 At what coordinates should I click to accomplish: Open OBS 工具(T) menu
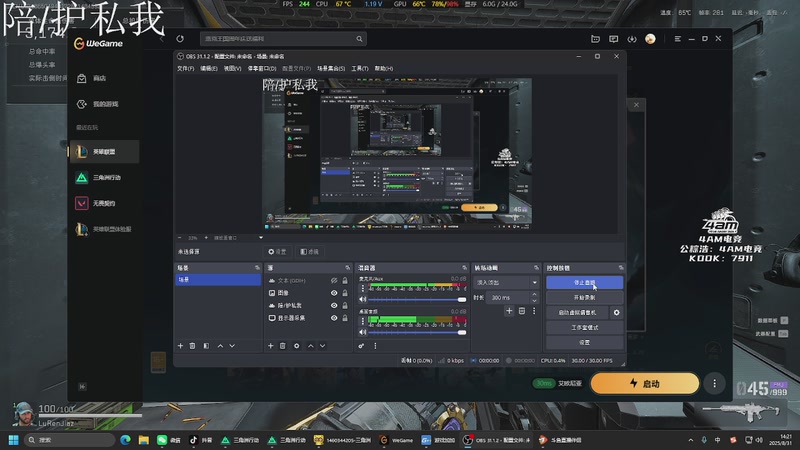point(360,68)
